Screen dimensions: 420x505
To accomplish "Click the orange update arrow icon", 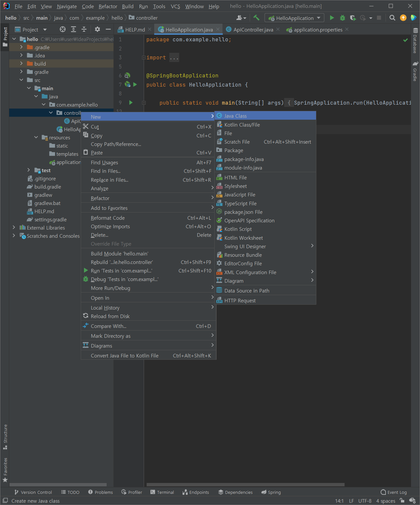I will coord(403,18).
